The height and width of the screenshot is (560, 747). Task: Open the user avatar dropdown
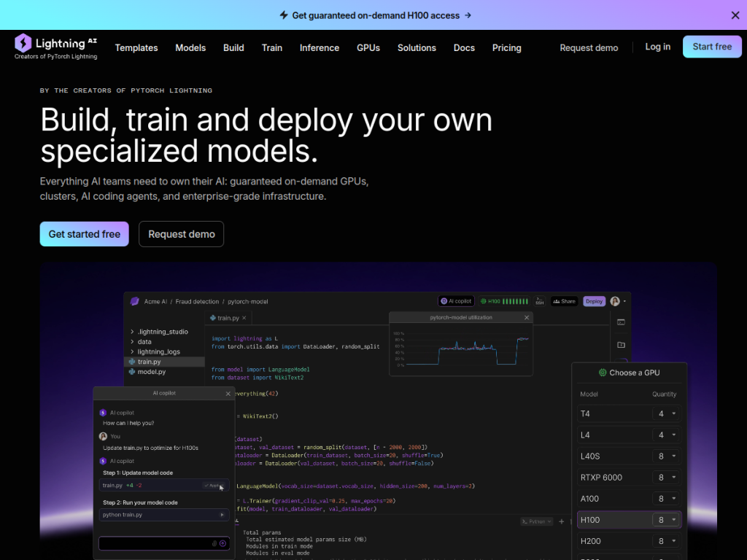coord(619,301)
